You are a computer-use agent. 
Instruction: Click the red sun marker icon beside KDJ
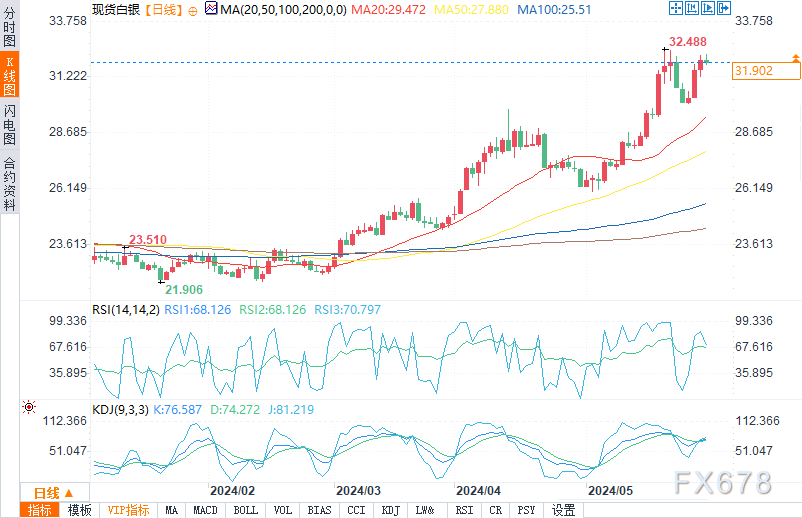coord(29,407)
